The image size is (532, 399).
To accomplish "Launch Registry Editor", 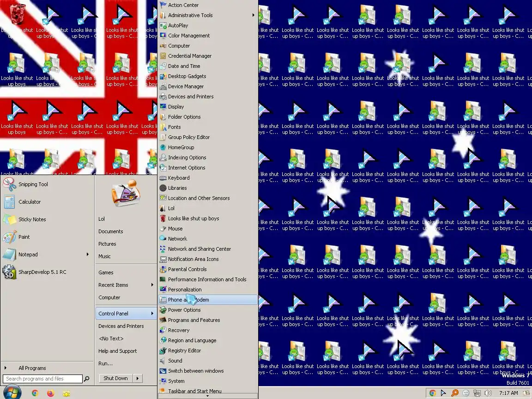I will (x=208, y=351).
